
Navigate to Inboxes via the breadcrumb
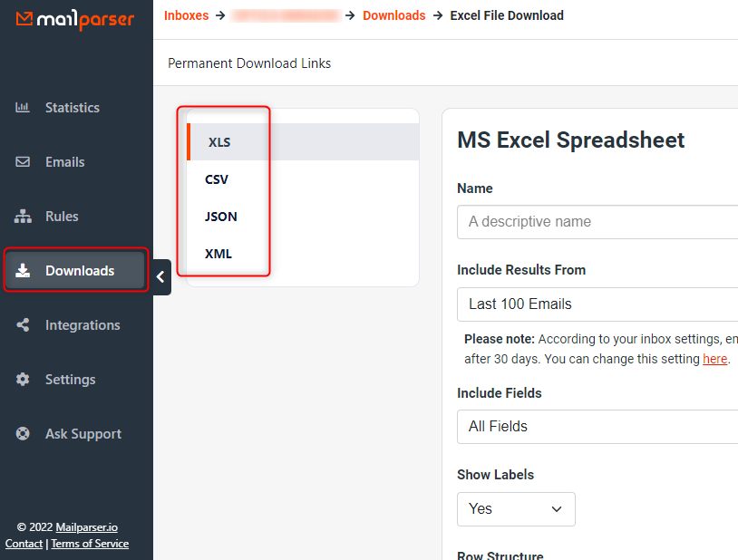click(187, 15)
